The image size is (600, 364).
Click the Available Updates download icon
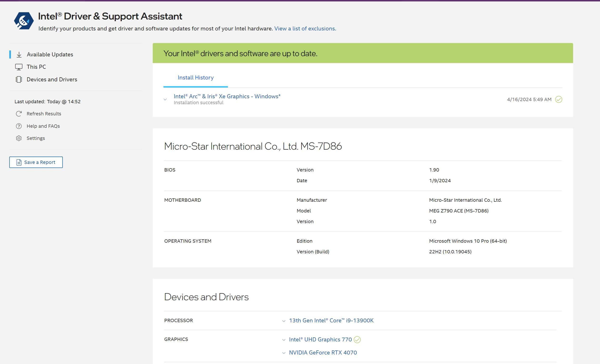tap(19, 54)
